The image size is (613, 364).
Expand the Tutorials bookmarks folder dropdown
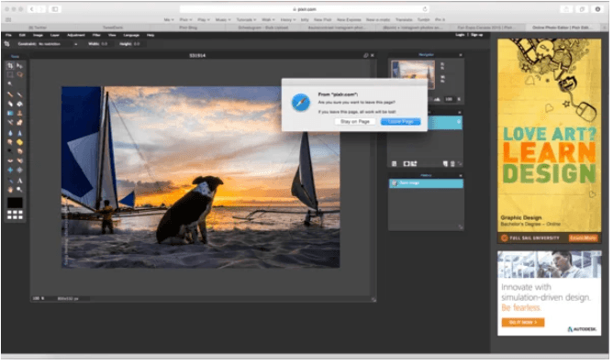pos(246,19)
